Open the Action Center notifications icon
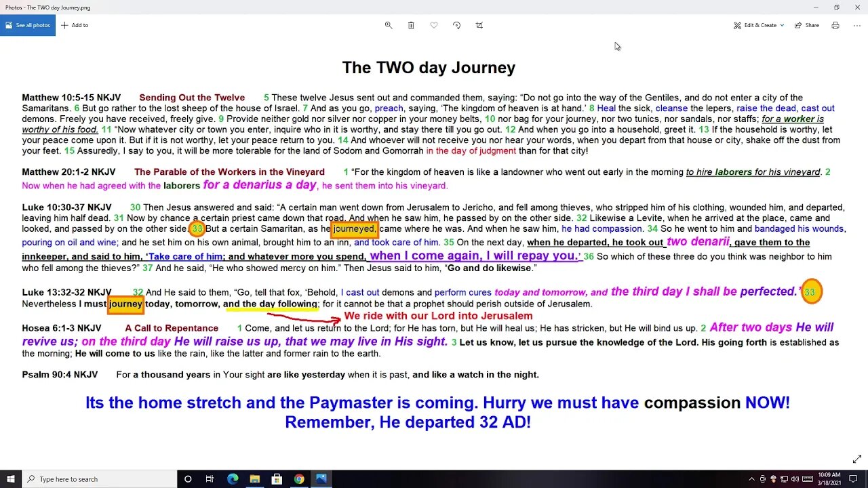The width and height of the screenshot is (868, 488). 854,479
